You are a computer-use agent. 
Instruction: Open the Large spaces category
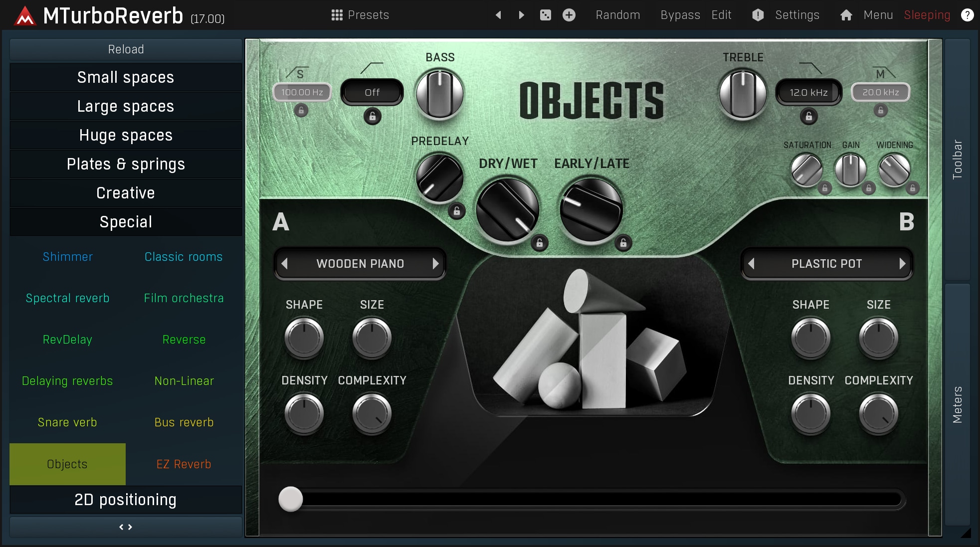[x=126, y=106]
